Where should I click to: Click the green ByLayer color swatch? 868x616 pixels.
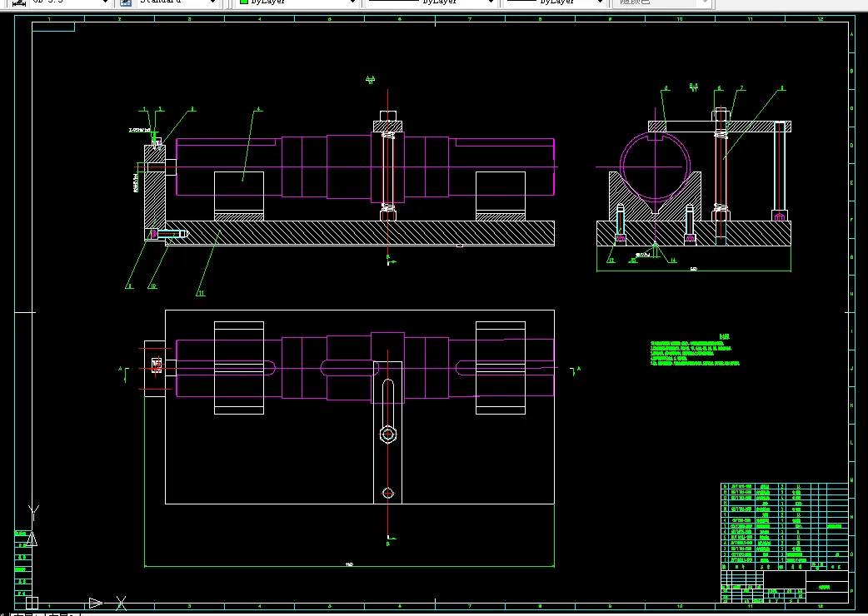(243, 2)
